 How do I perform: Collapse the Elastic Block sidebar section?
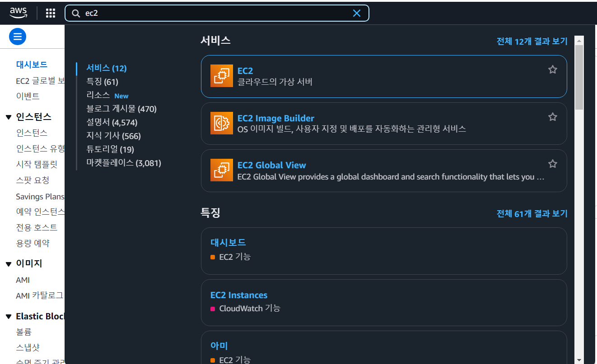coord(9,317)
